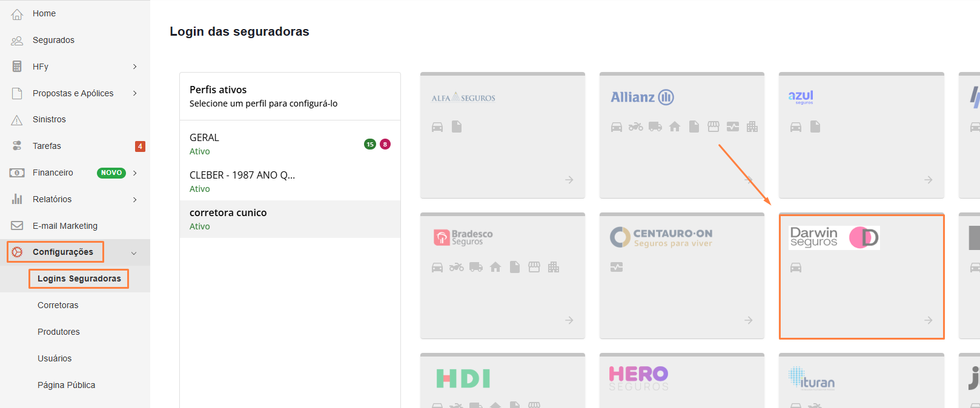Click the Sinistros warning triangle icon
The width and height of the screenshot is (980, 408).
[x=17, y=120]
